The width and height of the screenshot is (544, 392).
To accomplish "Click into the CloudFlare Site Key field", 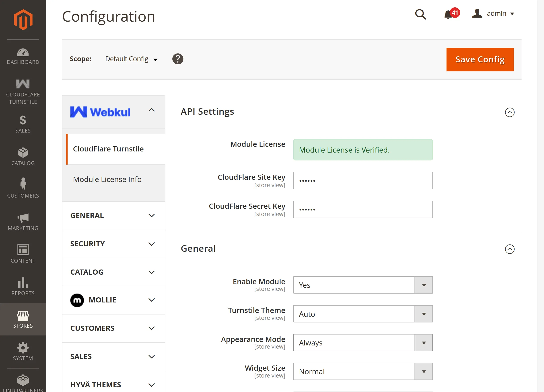I will pos(363,181).
